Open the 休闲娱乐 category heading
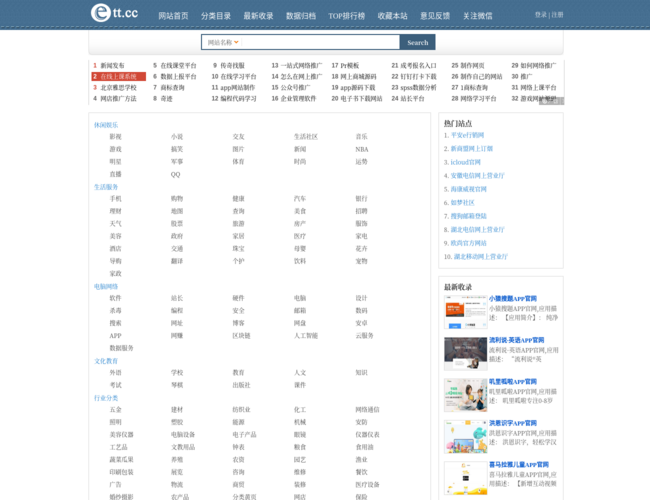 pyautogui.click(x=106, y=125)
